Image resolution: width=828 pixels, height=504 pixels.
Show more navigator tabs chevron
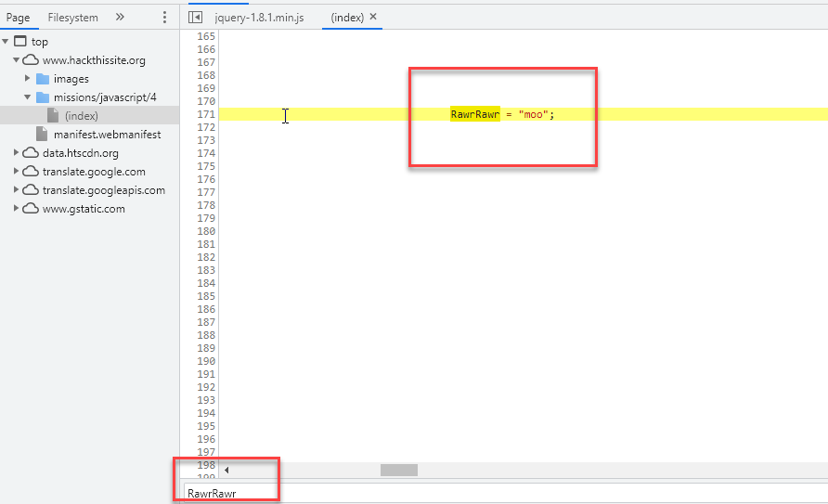[120, 17]
